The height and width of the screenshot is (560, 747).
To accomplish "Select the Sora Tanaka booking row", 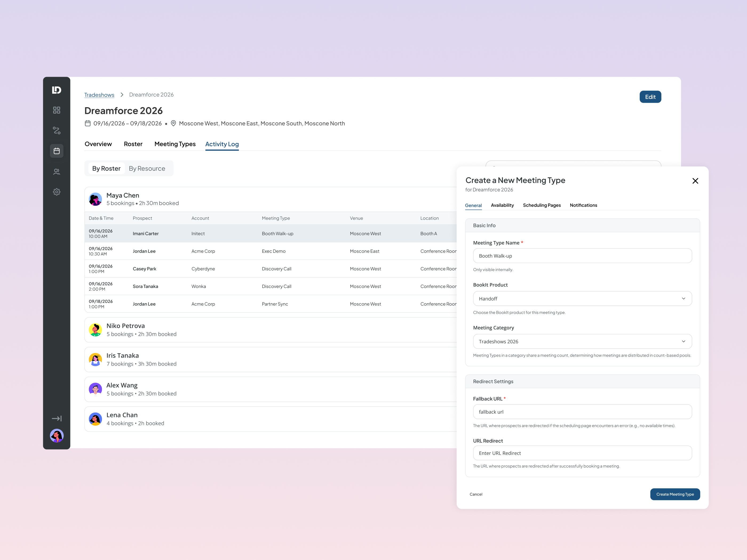I will click(x=271, y=286).
